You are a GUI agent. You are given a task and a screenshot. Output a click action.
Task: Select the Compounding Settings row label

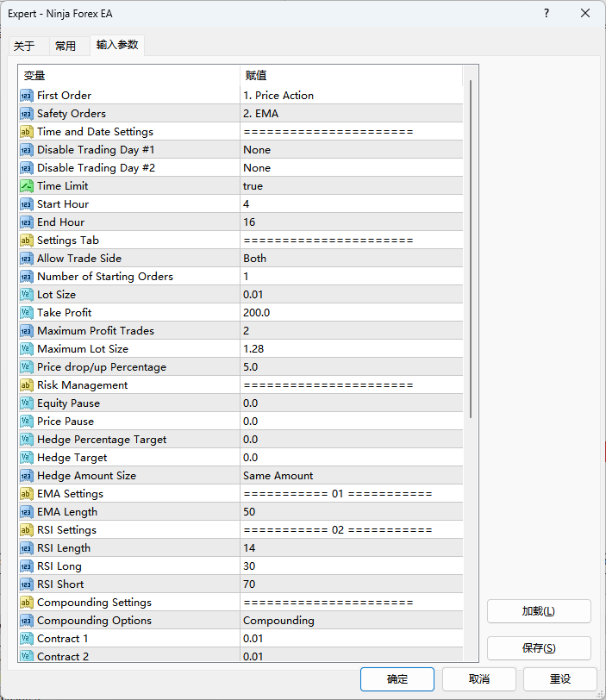click(94, 603)
